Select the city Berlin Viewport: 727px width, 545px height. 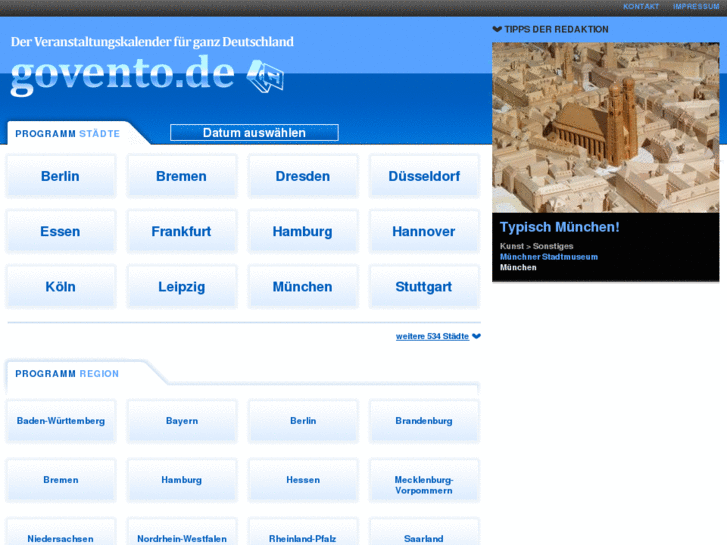pos(60,176)
